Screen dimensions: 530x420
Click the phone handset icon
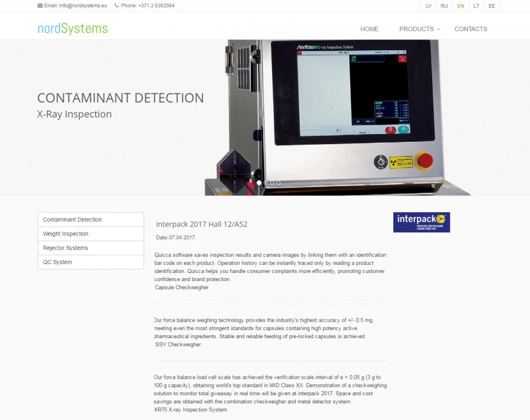(117, 5)
